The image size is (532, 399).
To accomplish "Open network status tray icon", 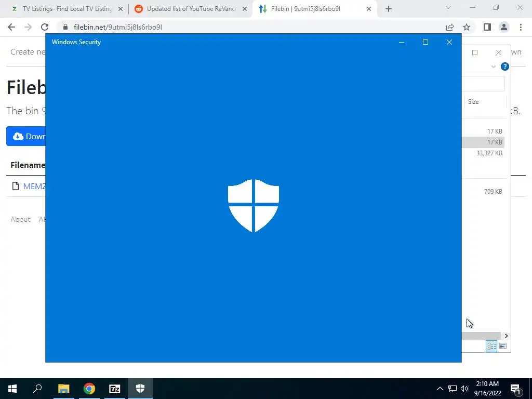I will (x=453, y=389).
